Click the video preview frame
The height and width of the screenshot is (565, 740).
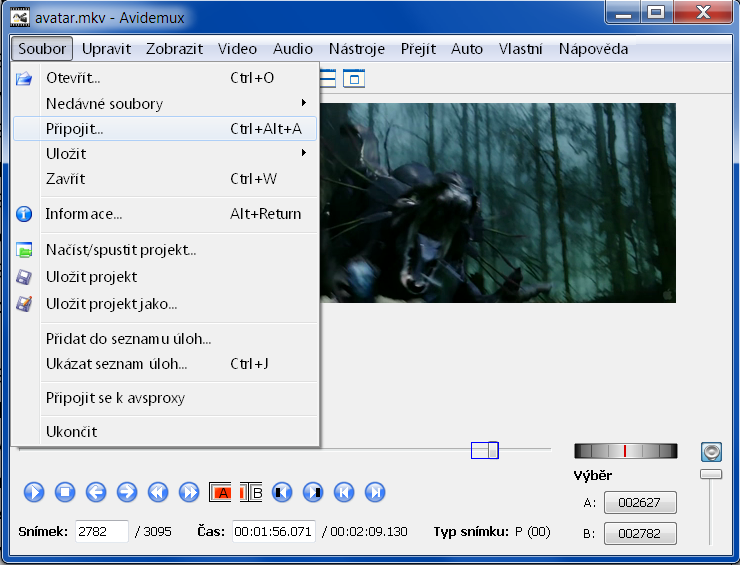pos(498,203)
